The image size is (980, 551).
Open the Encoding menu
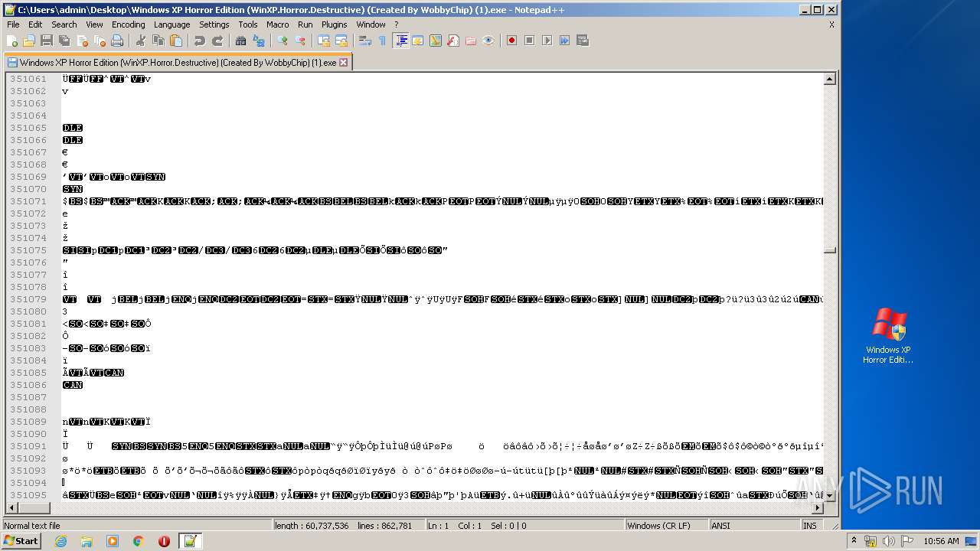pyautogui.click(x=128, y=24)
